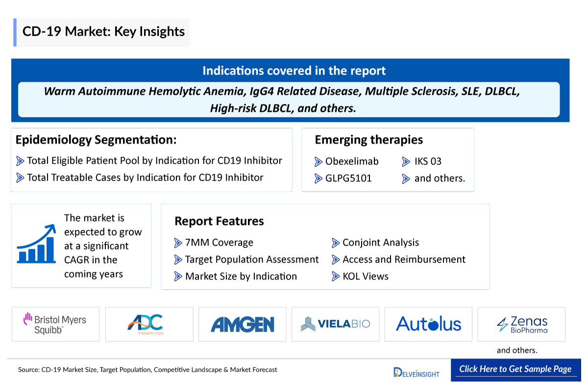The image size is (588, 383).
Task: Click the Viela Bio logo
Action: tap(335, 324)
